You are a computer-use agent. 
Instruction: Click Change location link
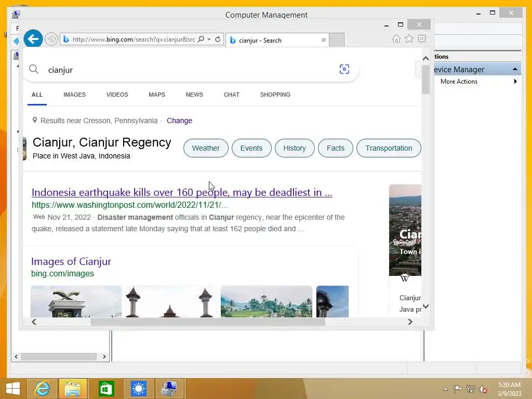[179, 121]
